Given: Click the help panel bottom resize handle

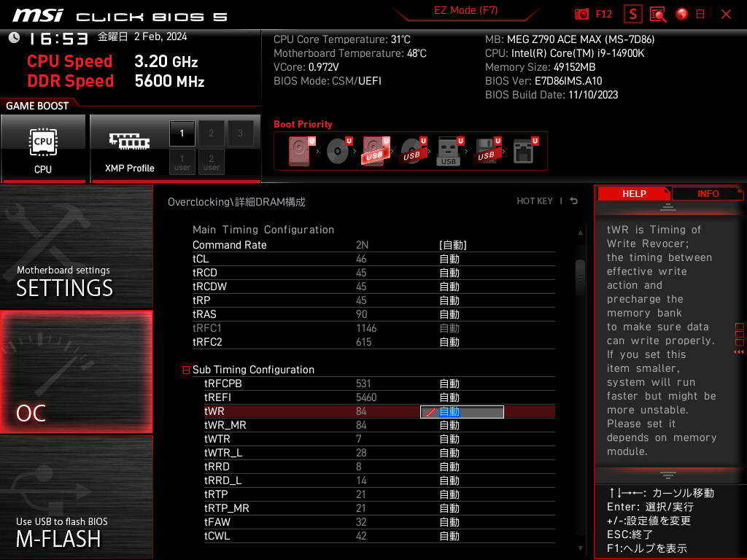Looking at the screenshot, I should pos(668,475).
